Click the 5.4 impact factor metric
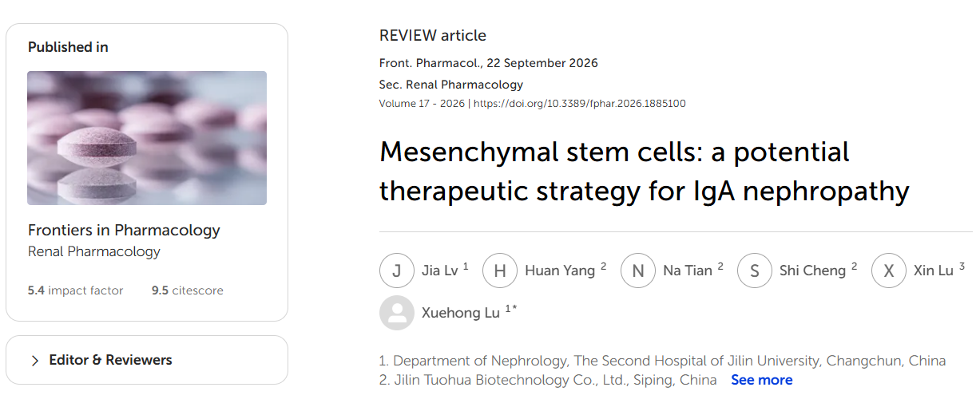Viewport: 980px width, 395px height. click(76, 290)
